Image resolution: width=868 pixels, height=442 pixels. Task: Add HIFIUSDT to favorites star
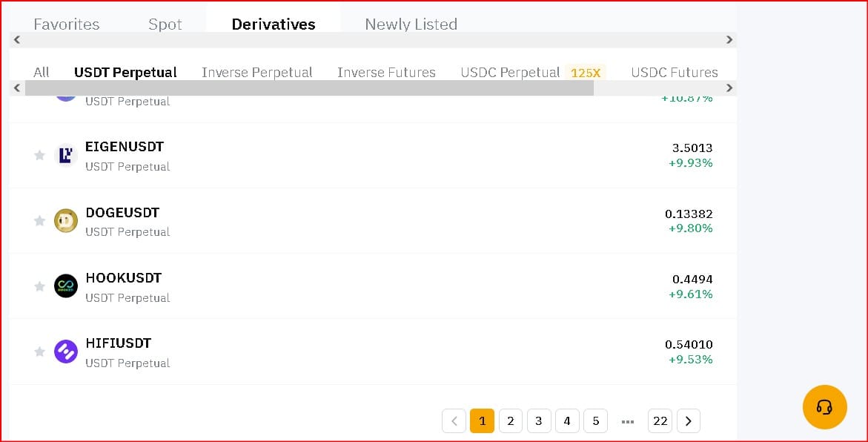pyautogui.click(x=39, y=352)
